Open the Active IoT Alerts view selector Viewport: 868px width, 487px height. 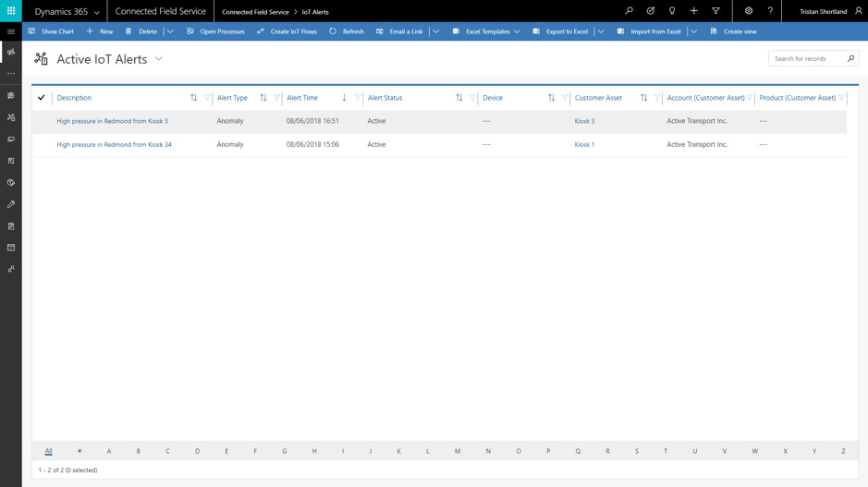coord(158,58)
